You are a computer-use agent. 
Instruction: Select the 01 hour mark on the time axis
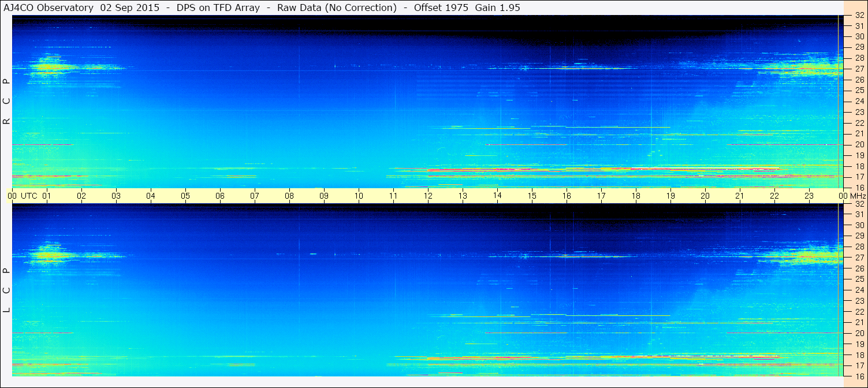click(x=47, y=196)
